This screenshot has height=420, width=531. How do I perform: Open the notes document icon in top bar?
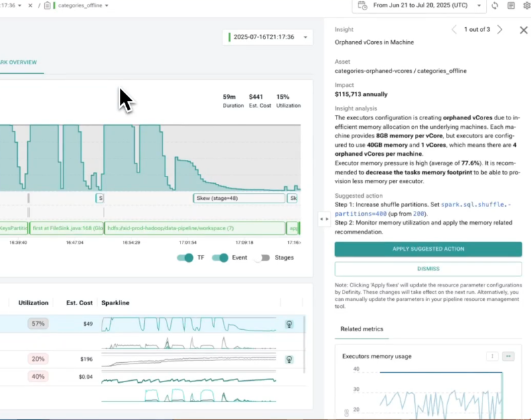(x=511, y=6)
